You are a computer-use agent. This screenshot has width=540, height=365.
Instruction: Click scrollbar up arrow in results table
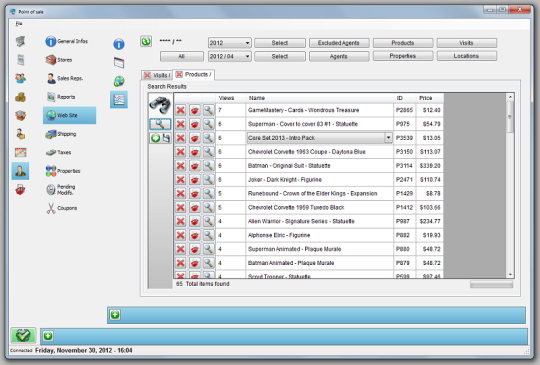click(x=510, y=97)
